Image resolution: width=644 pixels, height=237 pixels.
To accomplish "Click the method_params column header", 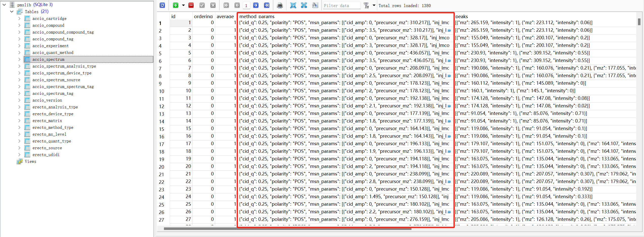I will [257, 16].
